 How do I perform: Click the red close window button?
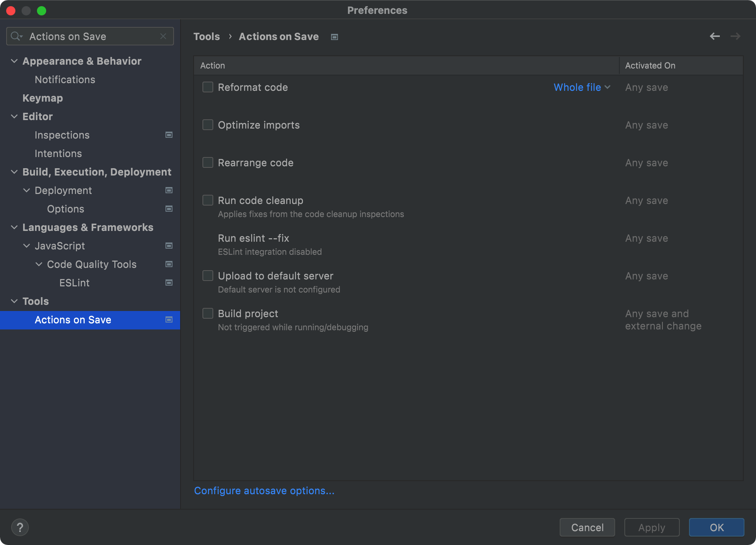point(11,10)
